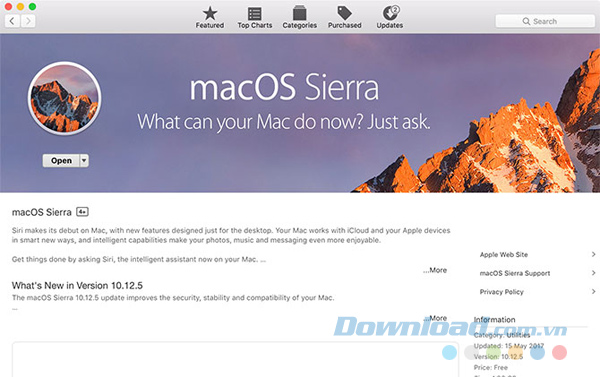Focus the Search field
Viewport: 600px width, 377px height.
point(545,21)
